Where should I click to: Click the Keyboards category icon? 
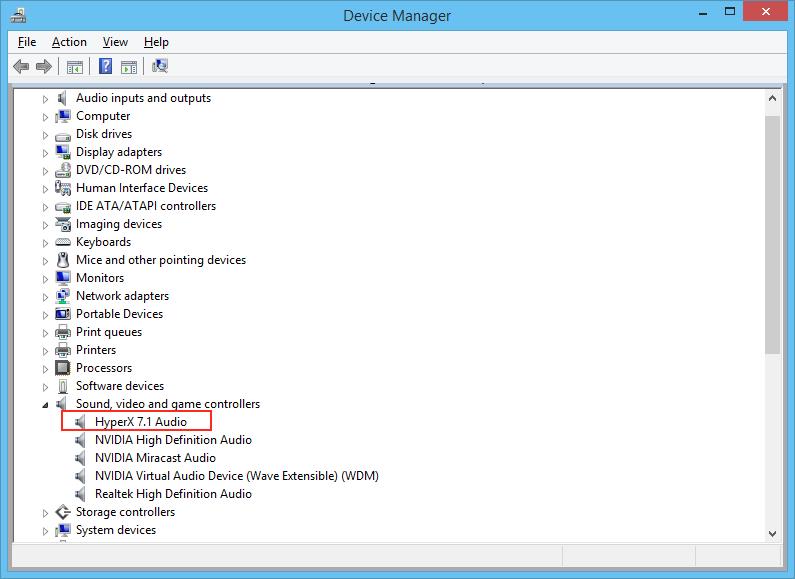pyautogui.click(x=63, y=242)
